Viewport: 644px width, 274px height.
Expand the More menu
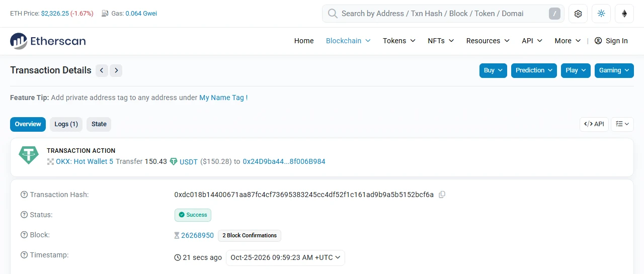pyautogui.click(x=568, y=41)
